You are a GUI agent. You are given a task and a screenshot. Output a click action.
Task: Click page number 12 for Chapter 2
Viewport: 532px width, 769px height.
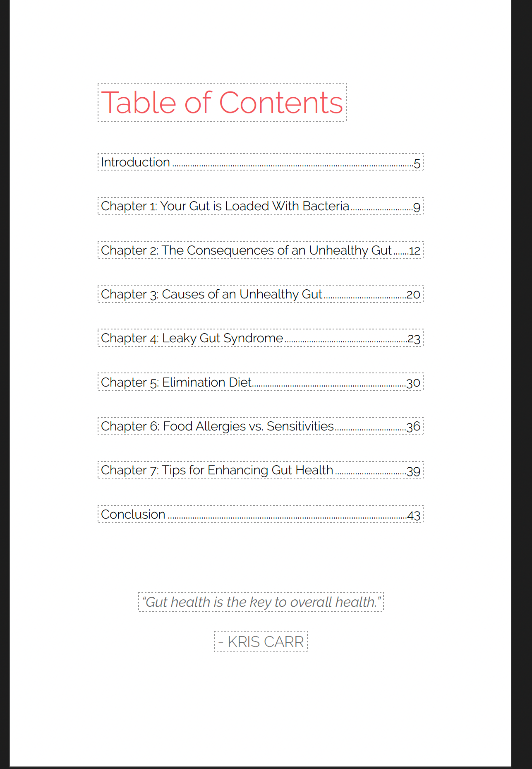415,251
